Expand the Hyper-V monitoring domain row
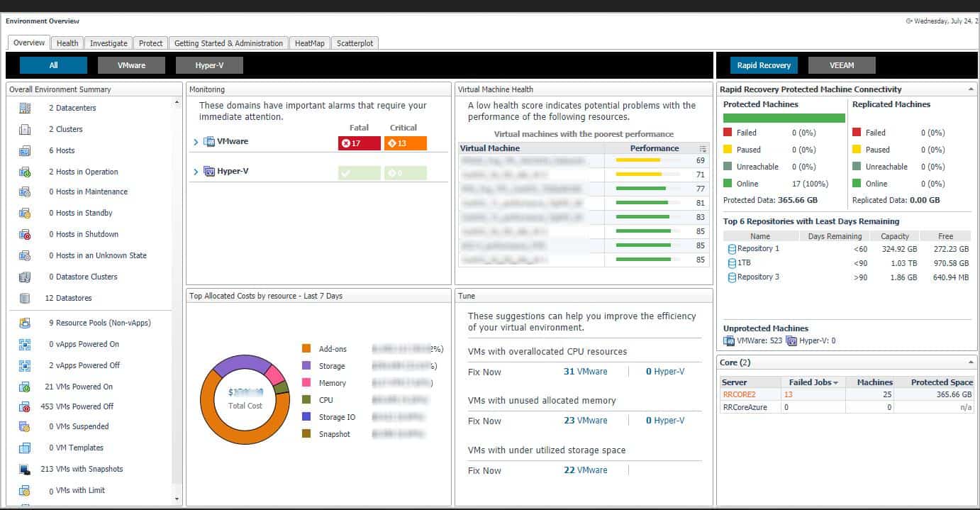Screen dimensions: 980x510 196,172
